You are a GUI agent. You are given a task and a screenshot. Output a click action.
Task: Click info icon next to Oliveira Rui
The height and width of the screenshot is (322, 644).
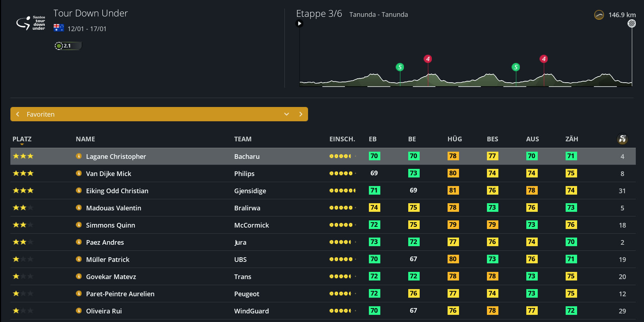tap(79, 311)
